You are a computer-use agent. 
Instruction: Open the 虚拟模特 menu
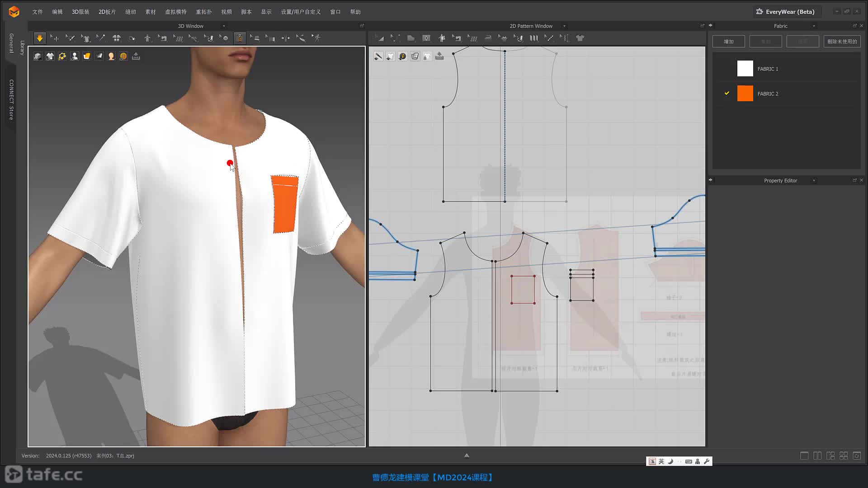(x=176, y=12)
